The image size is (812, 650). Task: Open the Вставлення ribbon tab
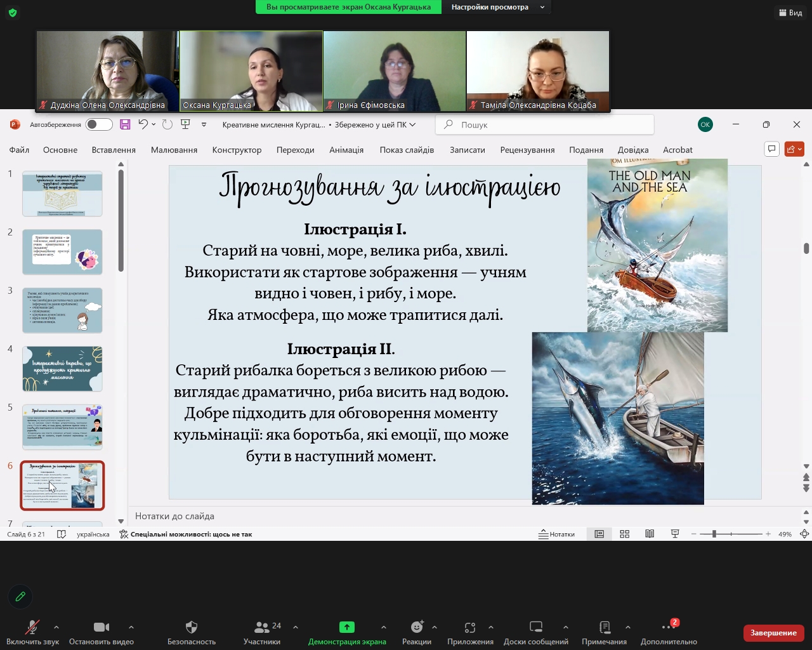114,150
